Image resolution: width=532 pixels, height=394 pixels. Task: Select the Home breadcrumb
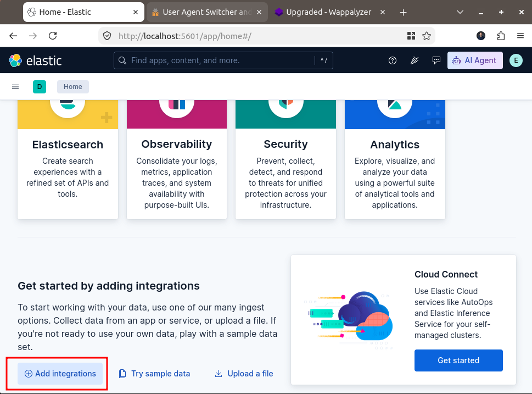click(x=73, y=87)
